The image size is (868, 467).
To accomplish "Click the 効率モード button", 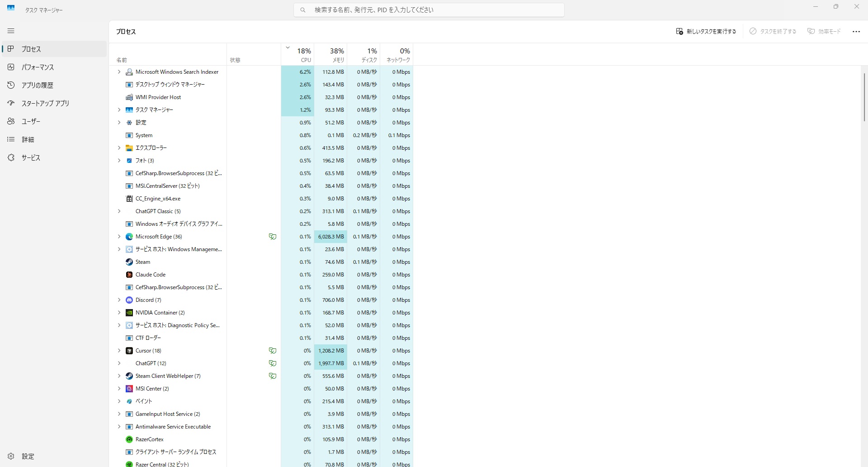I will click(x=824, y=32).
